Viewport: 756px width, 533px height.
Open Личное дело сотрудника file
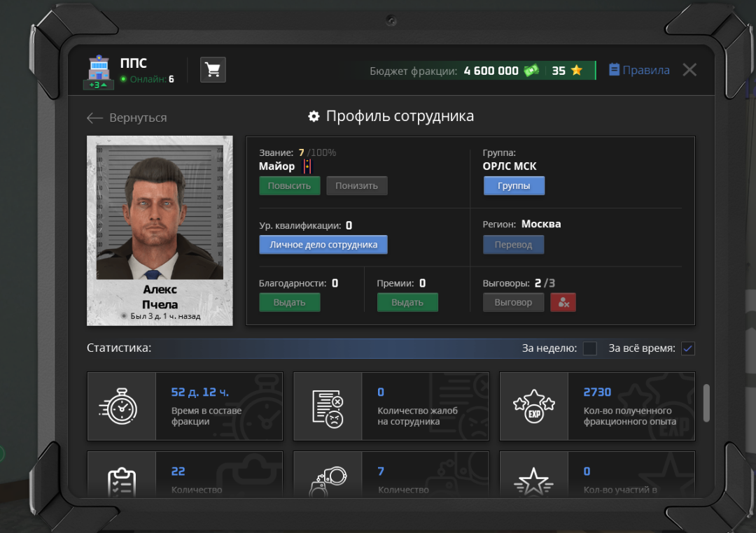323,245
